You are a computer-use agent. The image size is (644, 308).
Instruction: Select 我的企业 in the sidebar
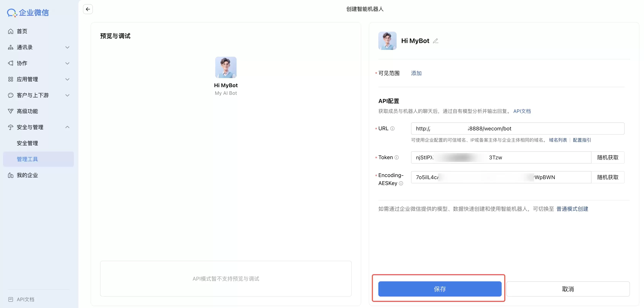(x=28, y=175)
